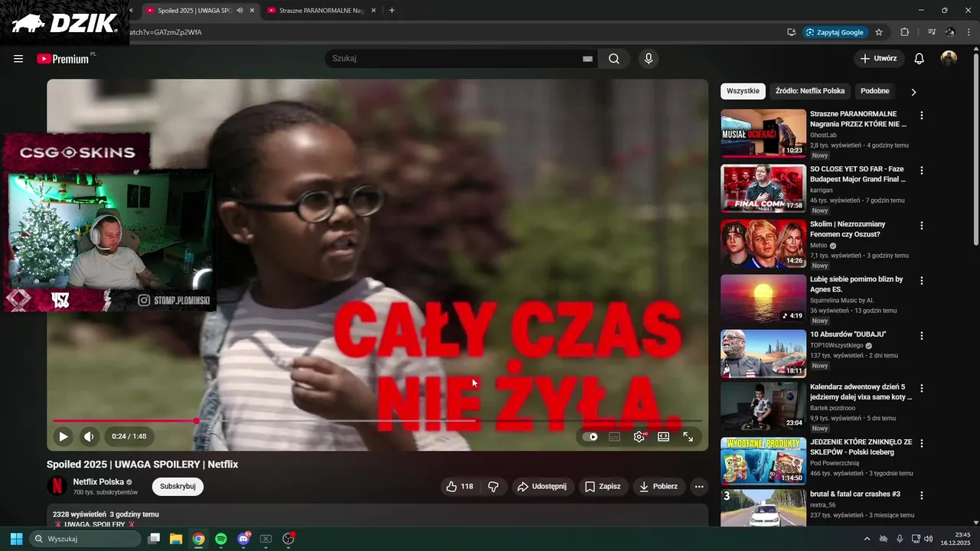Show hidden system tray icons
Image resolution: width=980 pixels, height=551 pixels.
click(x=867, y=539)
